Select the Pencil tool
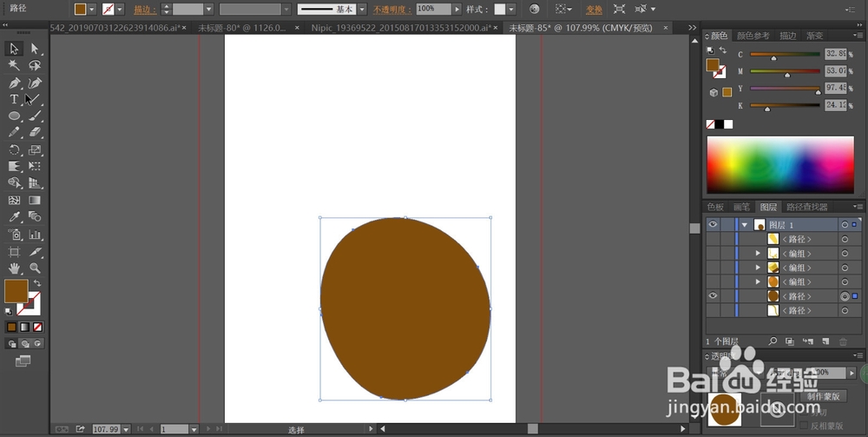The width and height of the screenshot is (868, 437). point(14,132)
